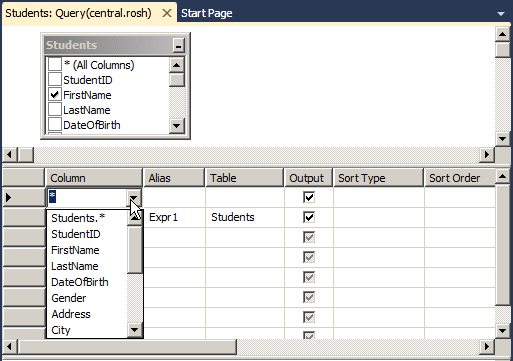
Task: Click the Column cell input containing asterisk
Action: click(x=87, y=197)
